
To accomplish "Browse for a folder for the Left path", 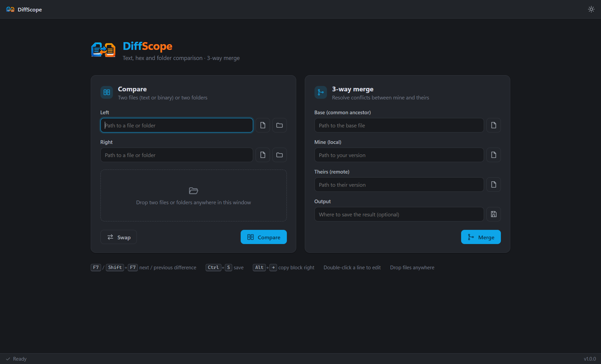I will 279,125.
